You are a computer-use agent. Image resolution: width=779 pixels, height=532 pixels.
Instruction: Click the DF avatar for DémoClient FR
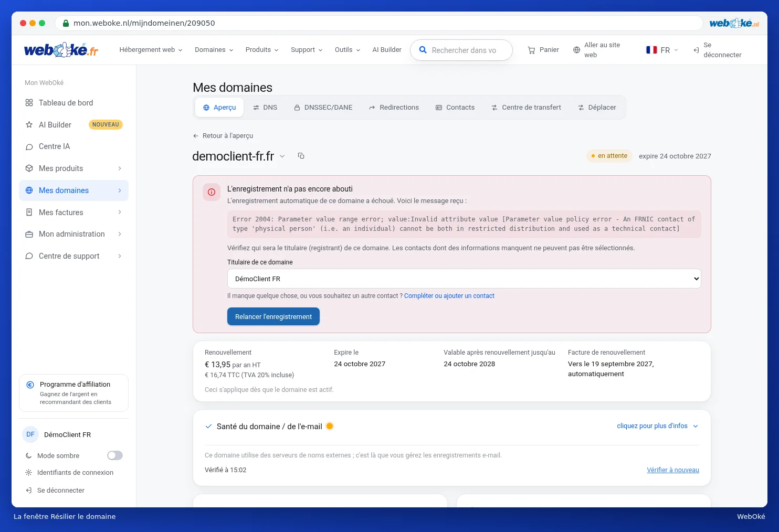[x=30, y=434]
